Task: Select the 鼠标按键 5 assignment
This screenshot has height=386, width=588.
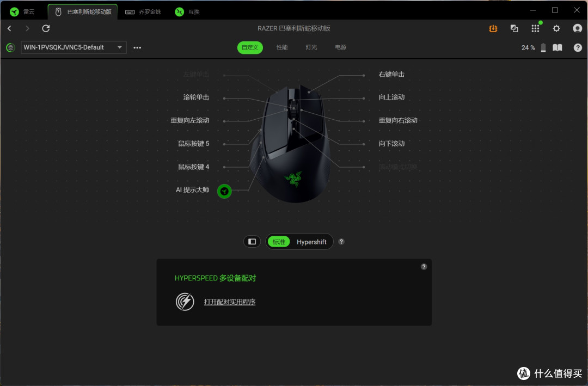Action: [193, 144]
